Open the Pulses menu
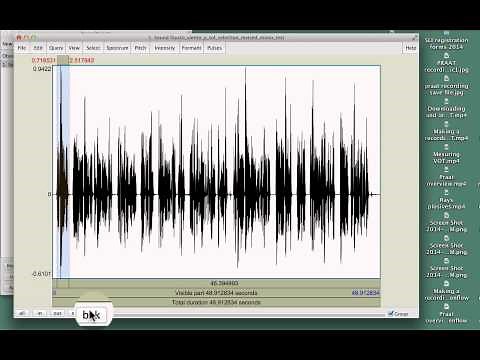 click(x=214, y=48)
